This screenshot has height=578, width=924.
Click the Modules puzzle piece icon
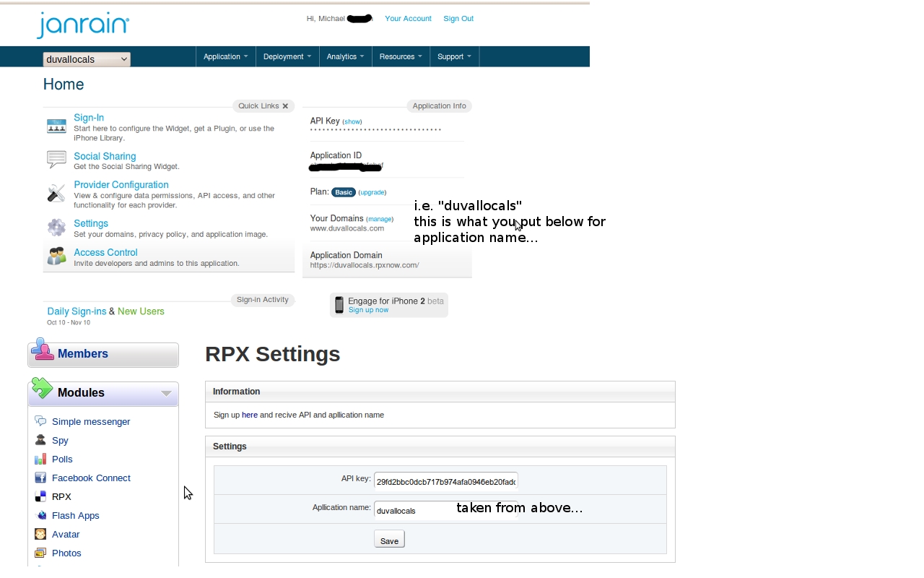tap(43, 388)
